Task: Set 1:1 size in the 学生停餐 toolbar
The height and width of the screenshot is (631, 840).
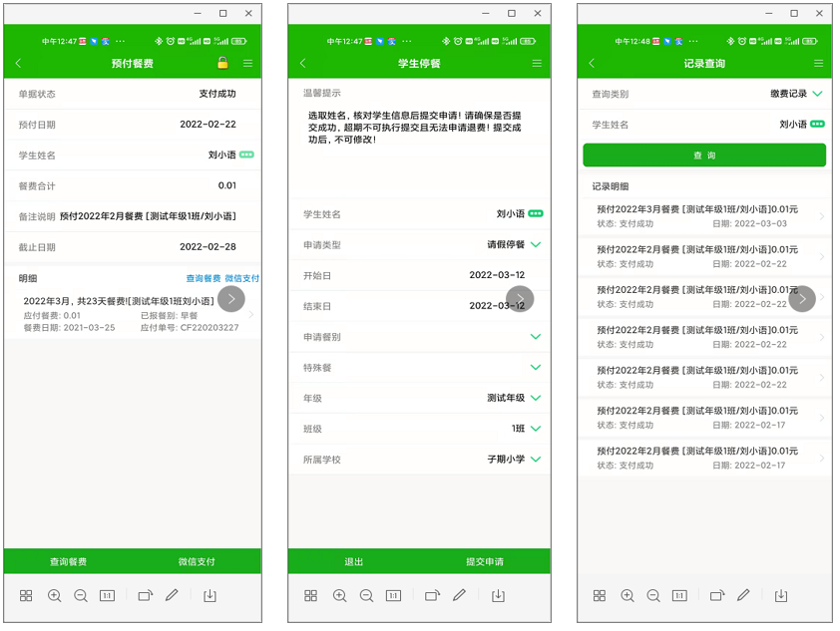Action: point(393,596)
